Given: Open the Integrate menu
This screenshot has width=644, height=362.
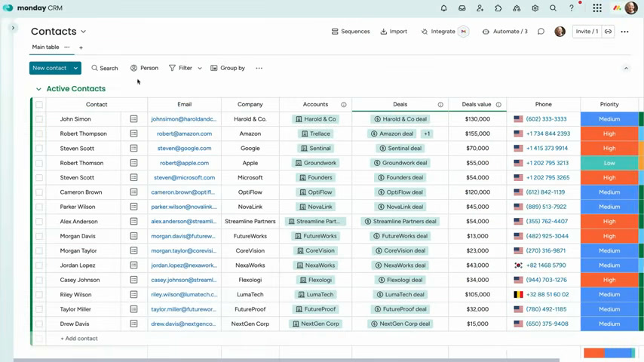Looking at the screenshot, I should [438, 32].
